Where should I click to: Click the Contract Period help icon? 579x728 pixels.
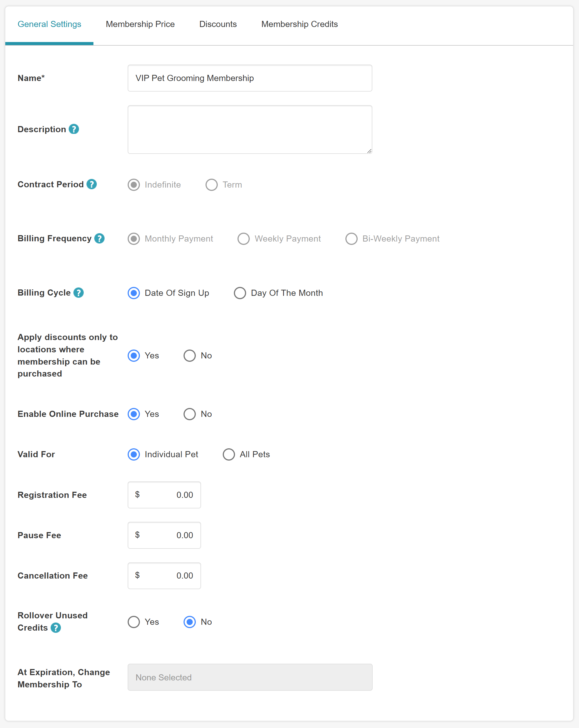(x=91, y=184)
